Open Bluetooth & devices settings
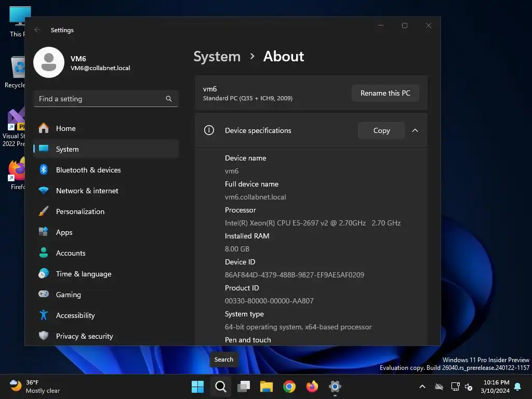The height and width of the screenshot is (399, 532). click(x=106, y=170)
